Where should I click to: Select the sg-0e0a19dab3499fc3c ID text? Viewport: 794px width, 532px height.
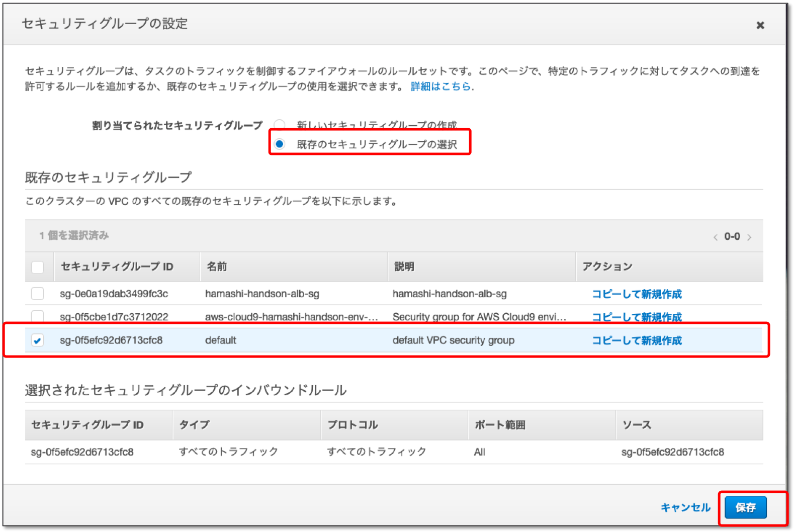(x=114, y=294)
